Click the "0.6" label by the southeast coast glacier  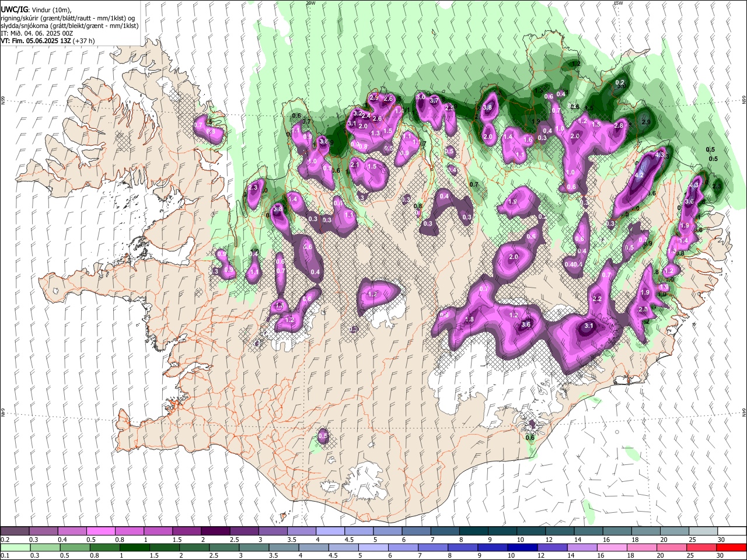click(530, 437)
